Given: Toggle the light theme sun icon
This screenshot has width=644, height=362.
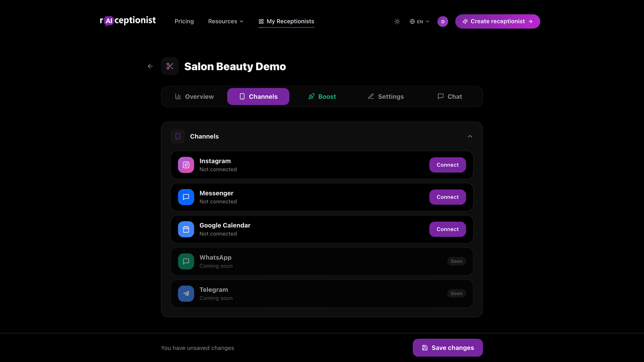Looking at the screenshot, I should (x=397, y=21).
